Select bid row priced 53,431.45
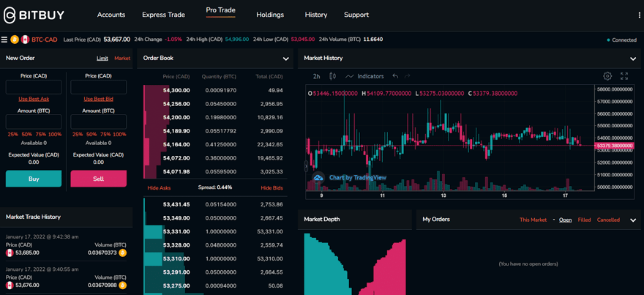644x295 pixels. (217, 204)
